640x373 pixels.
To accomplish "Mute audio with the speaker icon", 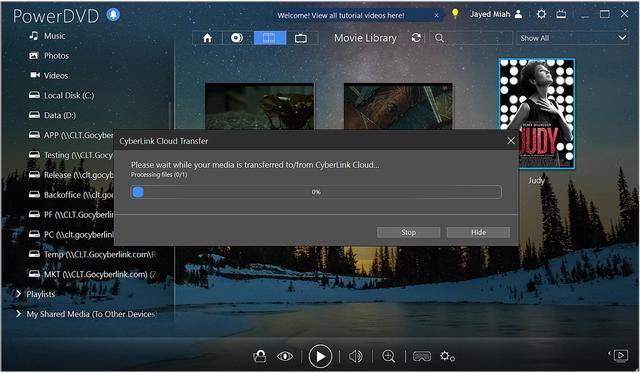I will tap(356, 356).
